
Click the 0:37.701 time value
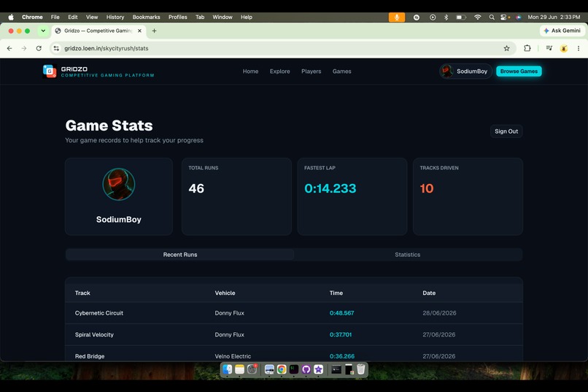[x=341, y=334]
